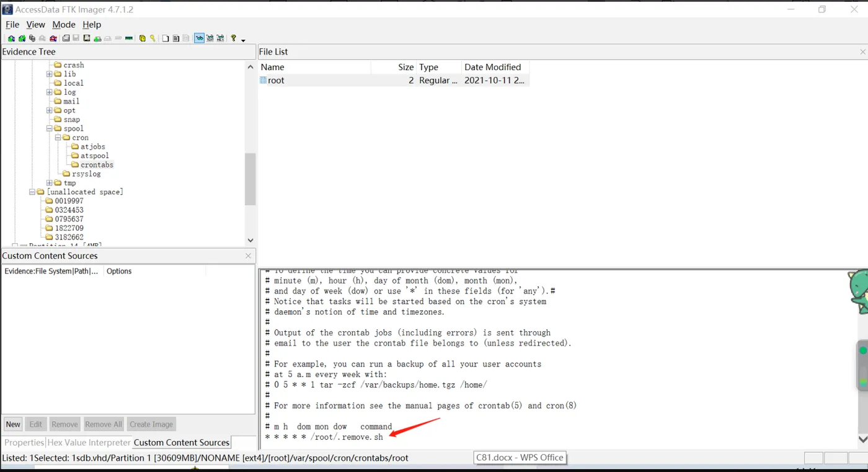The width and height of the screenshot is (868, 472).
Task: Collapse the [unallocated space] node
Action: tap(32, 192)
